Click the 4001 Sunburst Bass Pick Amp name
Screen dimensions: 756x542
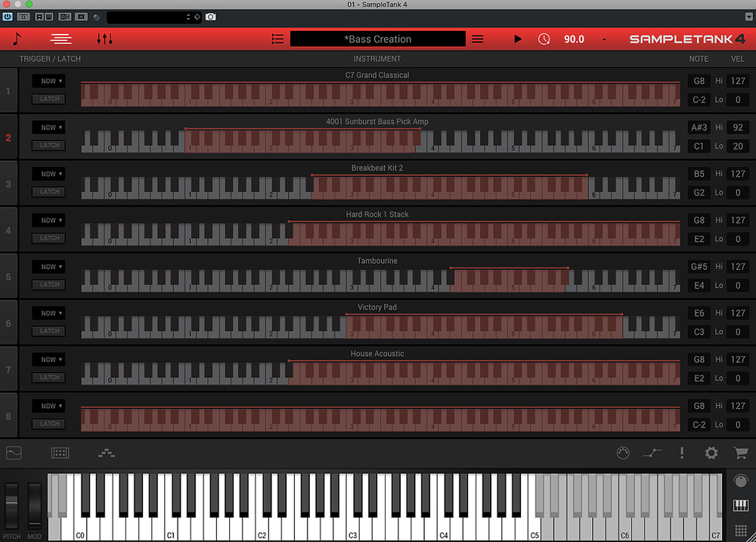[x=377, y=122]
